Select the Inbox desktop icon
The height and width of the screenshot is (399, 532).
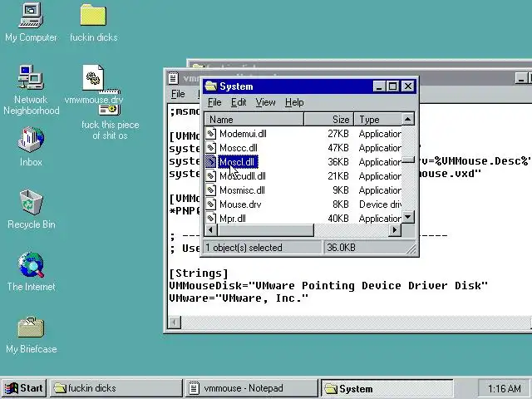pos(31,140)
